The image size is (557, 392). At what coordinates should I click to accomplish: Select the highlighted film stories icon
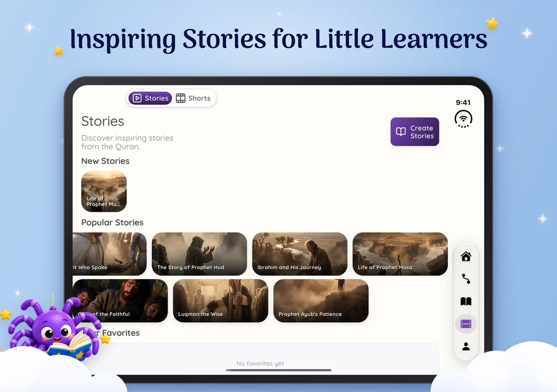point(466,324)
